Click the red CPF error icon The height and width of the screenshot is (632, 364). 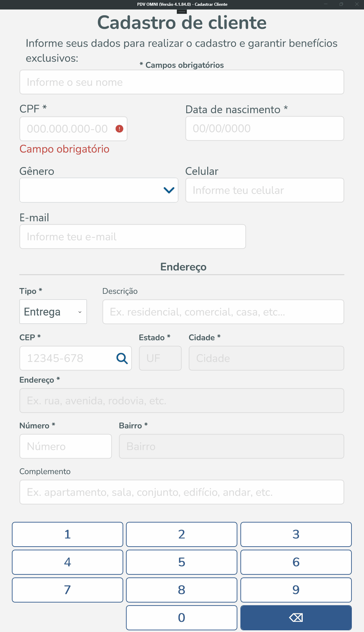[119, 129]
